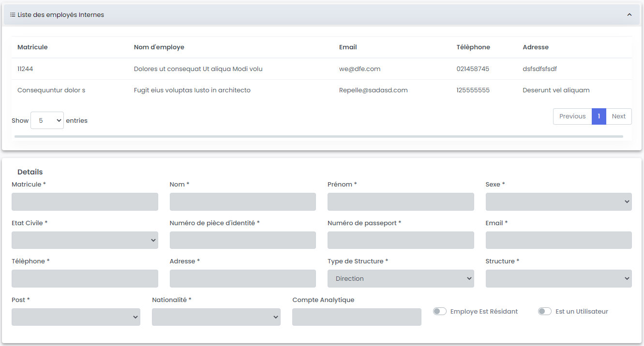The image size is (644, 346).
Task: Toggle Employe Est Résidant switch
Action: [x=439, y=312]
